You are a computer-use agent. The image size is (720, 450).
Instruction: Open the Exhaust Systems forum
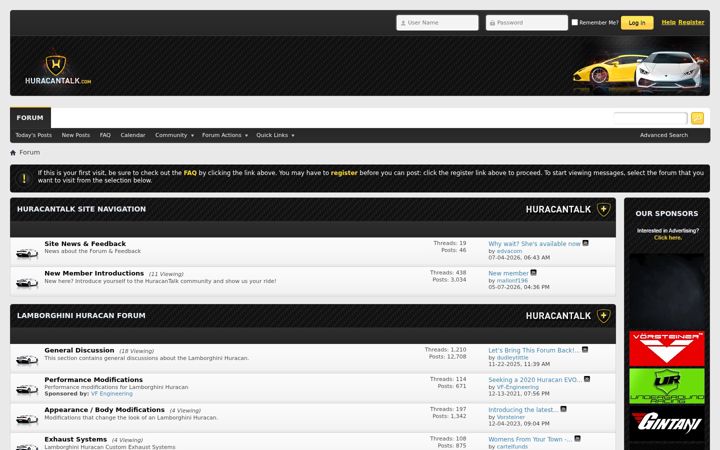tap(75, 439)
